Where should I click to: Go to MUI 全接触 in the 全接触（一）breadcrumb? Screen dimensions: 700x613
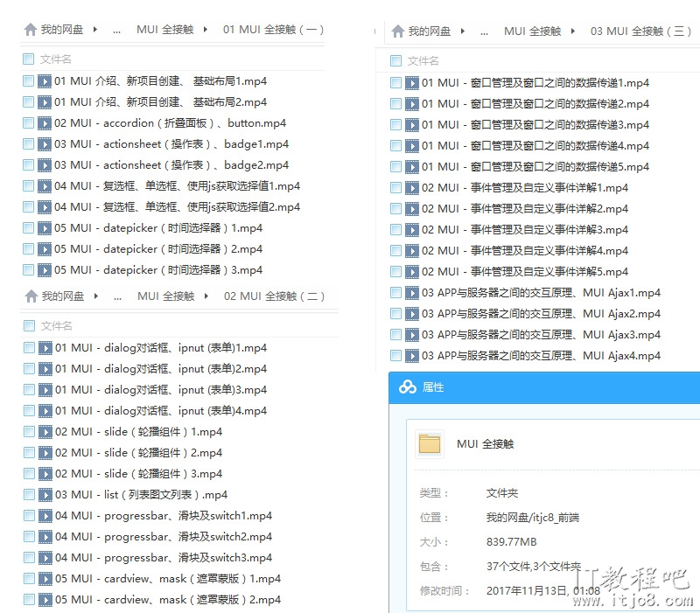coord(165,30)
